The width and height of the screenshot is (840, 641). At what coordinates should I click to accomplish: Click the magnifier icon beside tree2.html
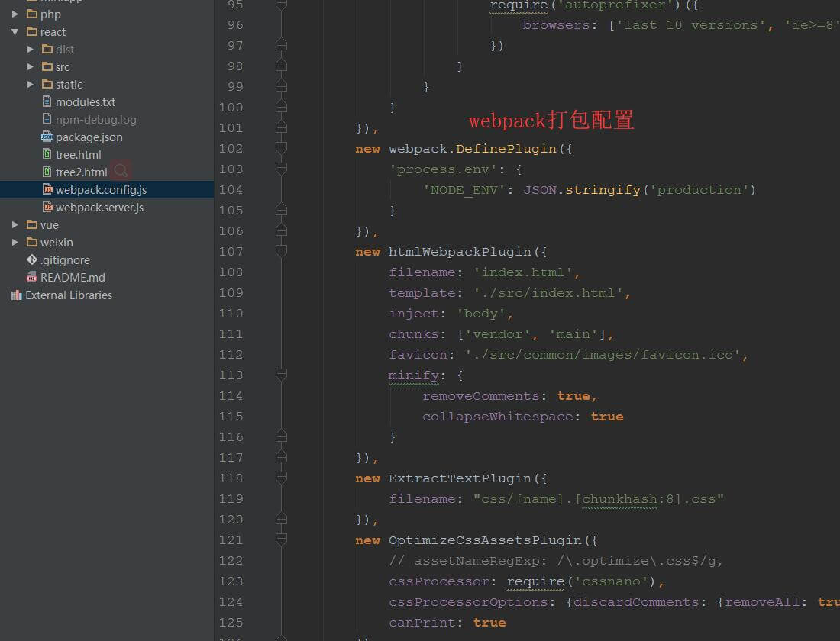pos(121,171)
